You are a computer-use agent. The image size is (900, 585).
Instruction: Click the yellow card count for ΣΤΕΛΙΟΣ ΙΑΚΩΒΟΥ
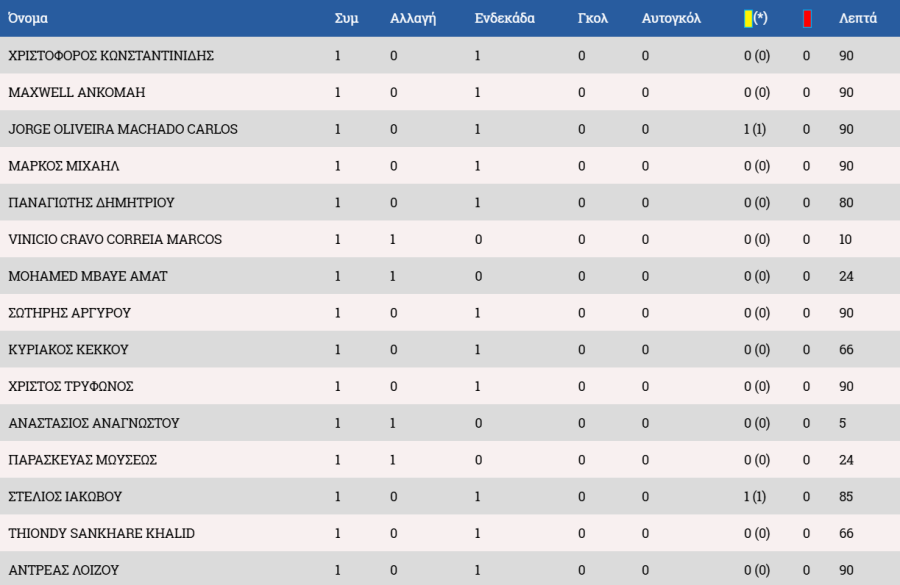click(x=756, y=497)
